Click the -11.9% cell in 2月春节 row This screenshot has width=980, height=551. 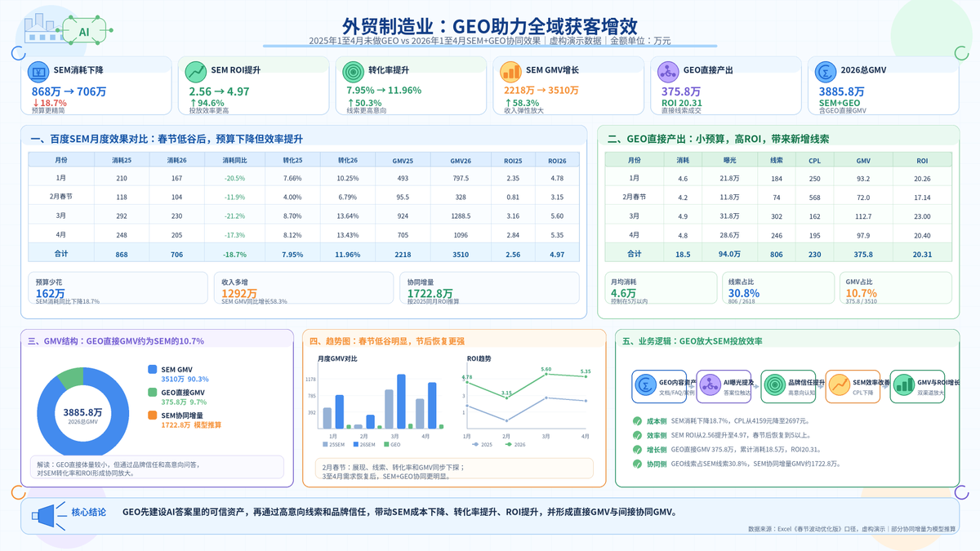point(234,197)
